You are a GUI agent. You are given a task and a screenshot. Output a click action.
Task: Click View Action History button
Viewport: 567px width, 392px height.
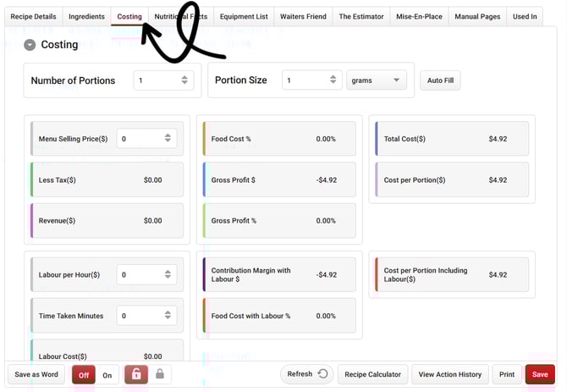tap(449, 373)
